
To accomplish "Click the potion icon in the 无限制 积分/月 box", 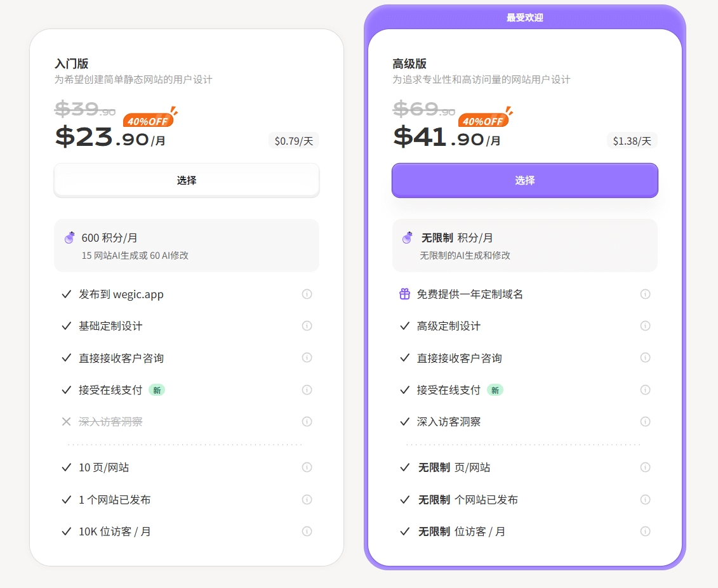I will 408,238.
